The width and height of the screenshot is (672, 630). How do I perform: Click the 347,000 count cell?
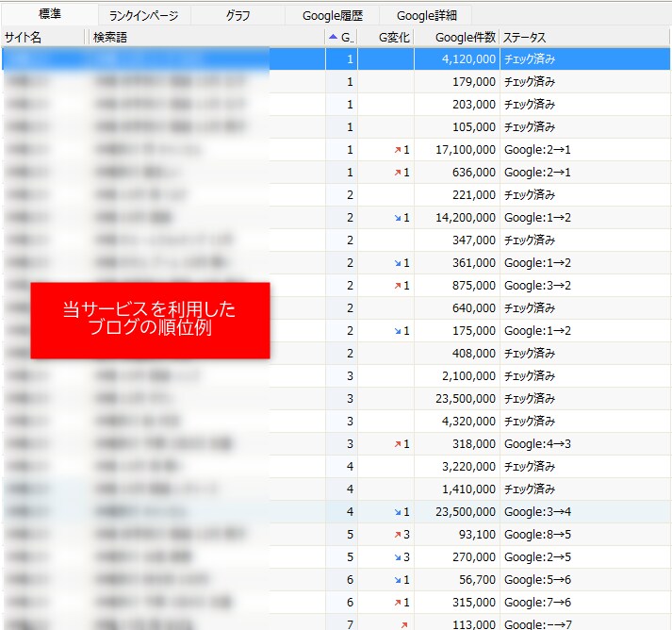[x=457, y=240]
